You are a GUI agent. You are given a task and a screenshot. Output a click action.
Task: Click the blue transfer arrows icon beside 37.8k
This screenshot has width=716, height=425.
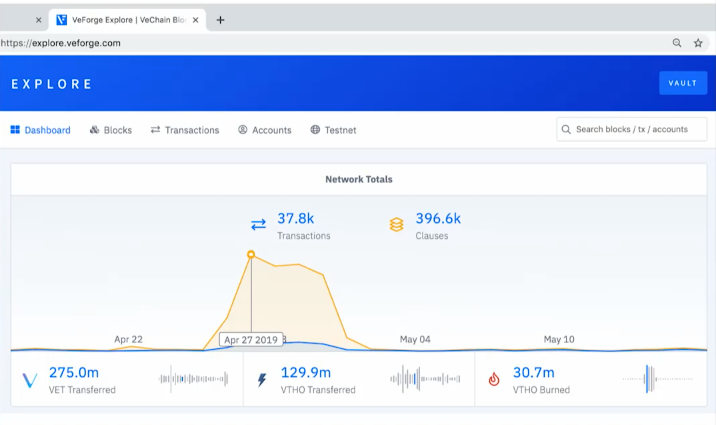tap(258, 224)
